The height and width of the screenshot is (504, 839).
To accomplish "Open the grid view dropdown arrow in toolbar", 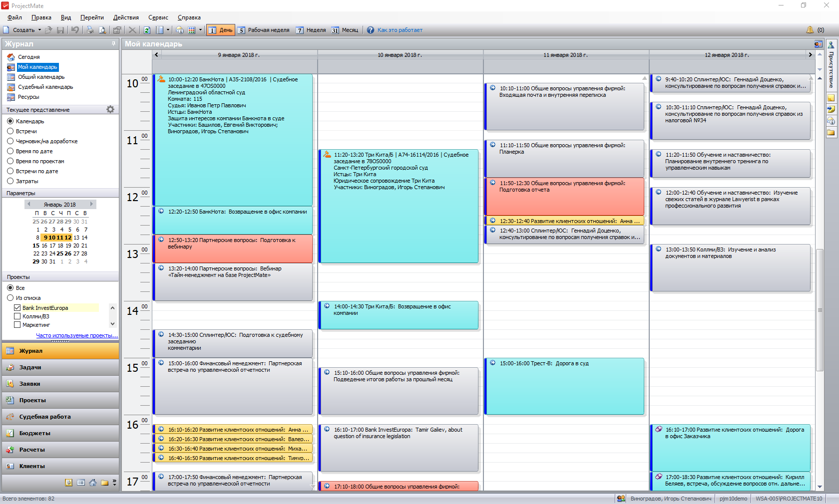I will 200,30.
